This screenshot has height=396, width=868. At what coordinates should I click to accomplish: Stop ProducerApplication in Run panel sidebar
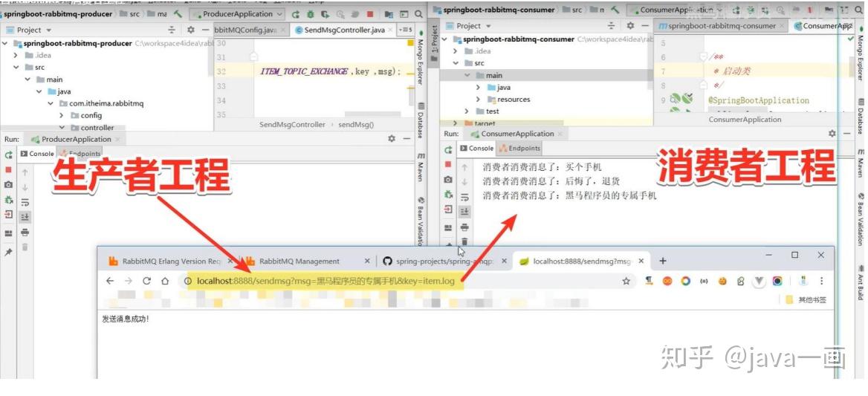[8, 170]
